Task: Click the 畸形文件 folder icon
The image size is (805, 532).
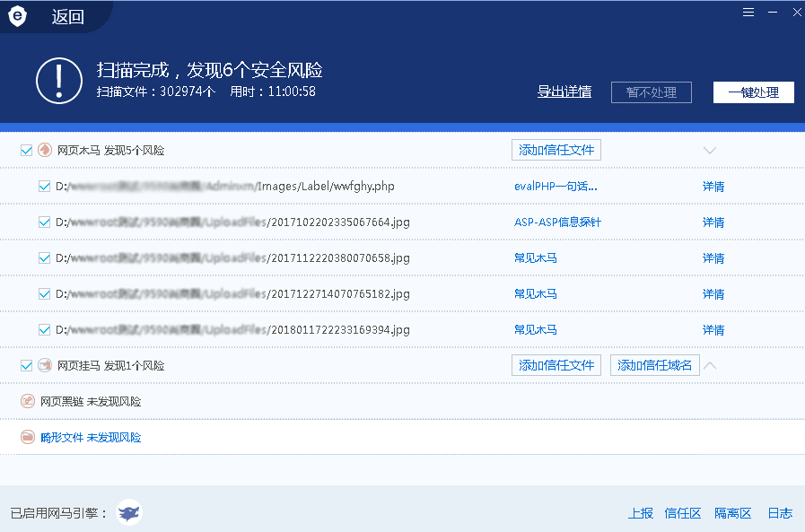Action: pyautogui.click(x=28, y=438)
